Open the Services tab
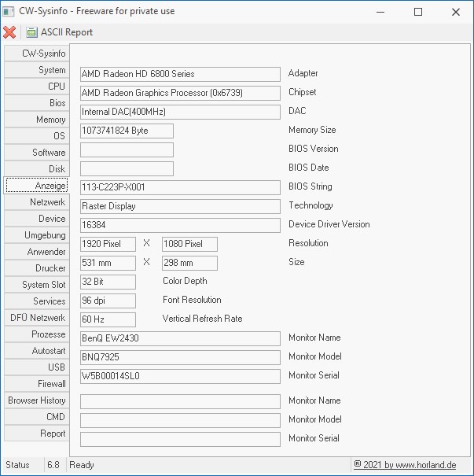The image size is (474, 476). [x=36, y=301]
